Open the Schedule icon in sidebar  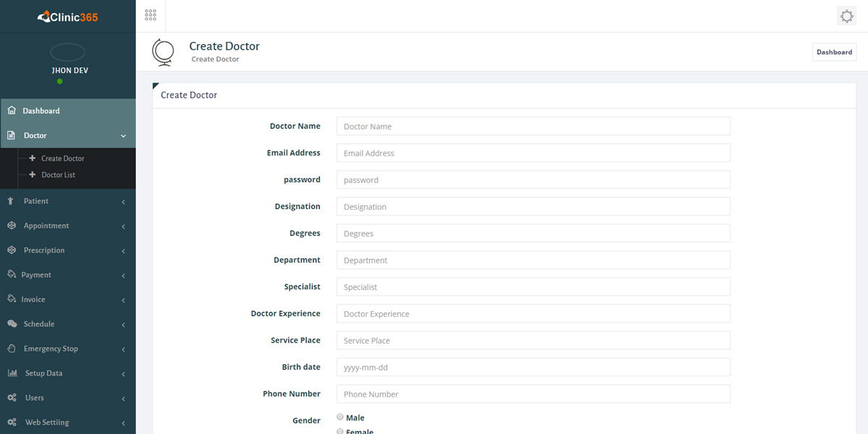(12, 323)
